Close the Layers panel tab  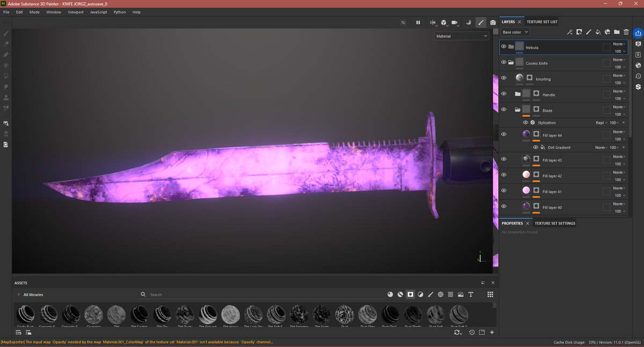(519, 22)
